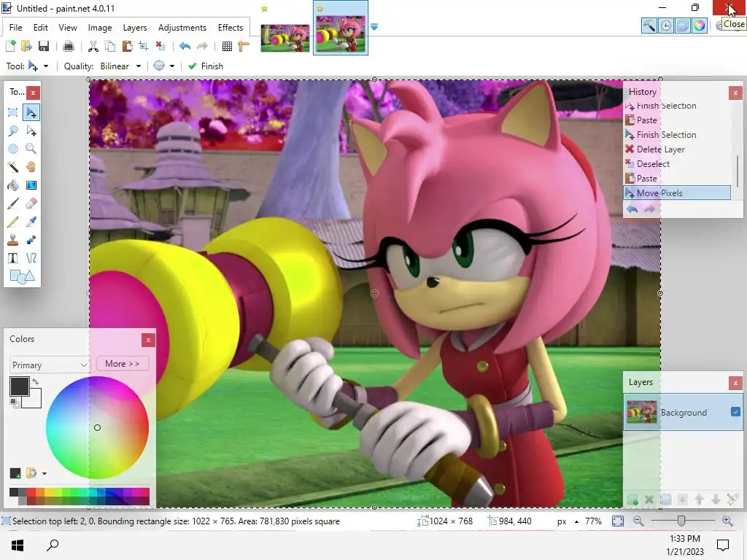
Task: Click the Deselect toolbar icon
Action: pos(160,46)
